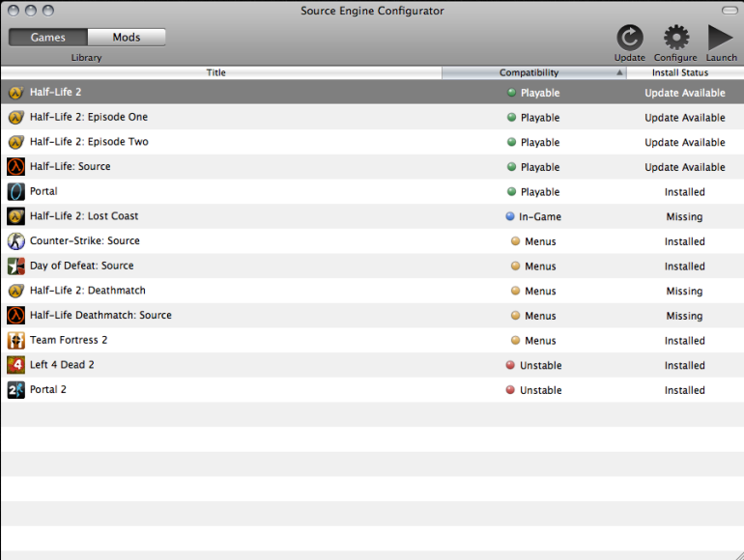
Task: Click In-Game compatibility label
Action: (x=540, y=216)
